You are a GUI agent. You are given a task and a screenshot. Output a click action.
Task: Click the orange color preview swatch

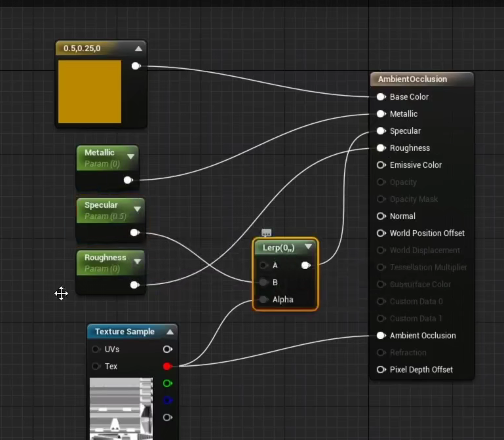90,92
